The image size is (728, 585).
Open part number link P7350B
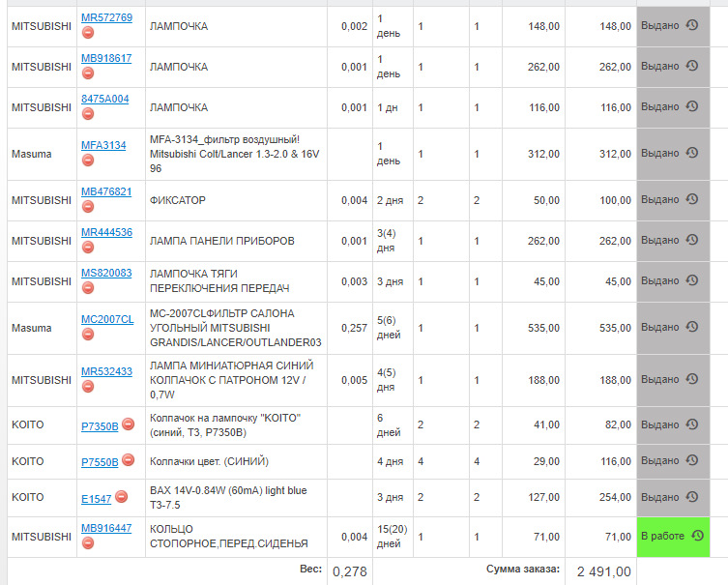tap(100, 426)
